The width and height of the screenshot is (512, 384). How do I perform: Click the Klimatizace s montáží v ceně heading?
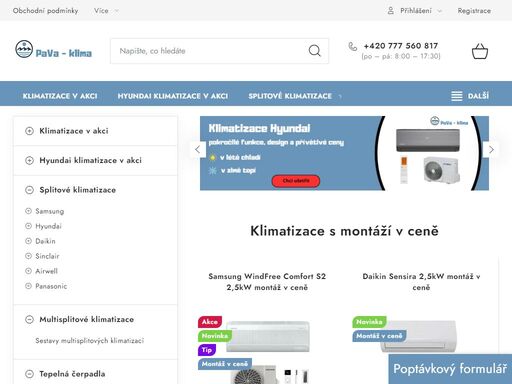point(344,231)
